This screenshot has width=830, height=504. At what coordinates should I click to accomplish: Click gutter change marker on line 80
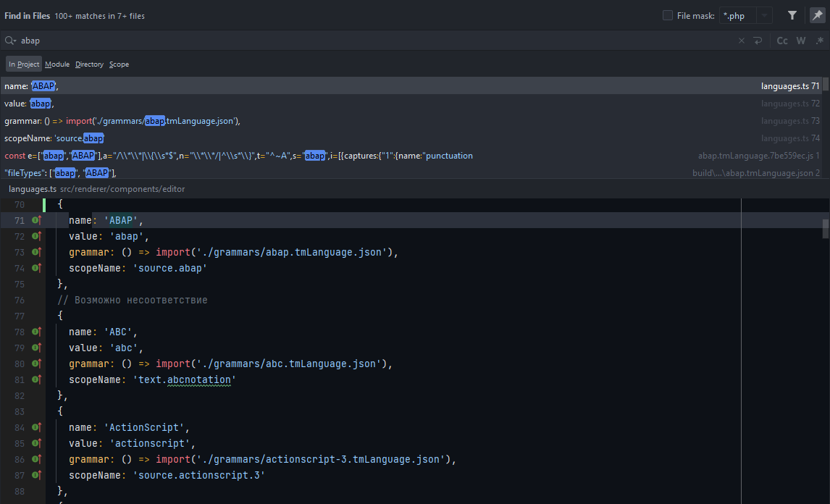pyautogui.click(x=36, y=364)
